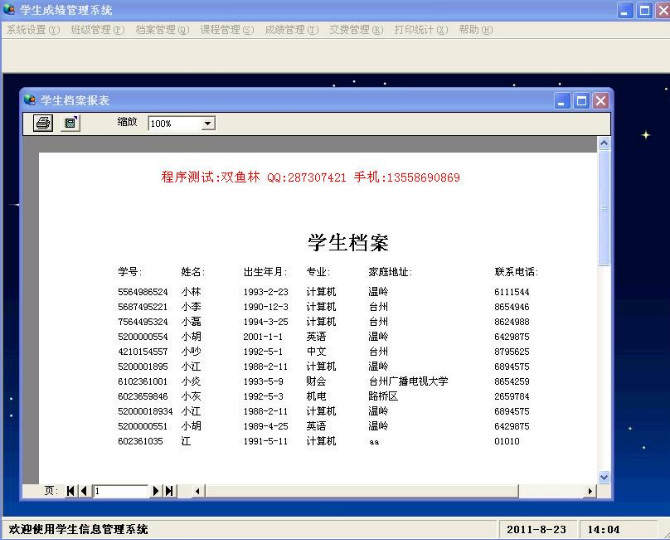Viewport: 670px width, 540px height.
Task: Click the 缩放 zoom label
Action: (x=127, y=122)
